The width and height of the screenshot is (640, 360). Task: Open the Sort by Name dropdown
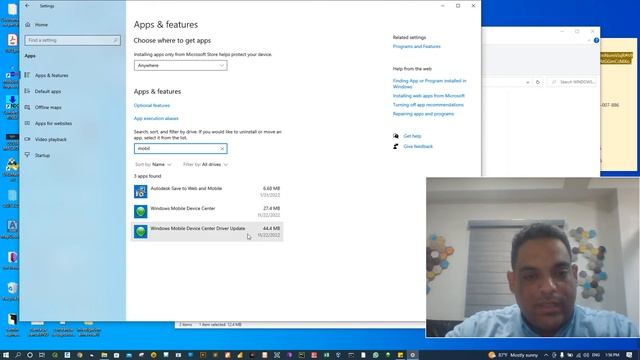[x=153, y=164]
